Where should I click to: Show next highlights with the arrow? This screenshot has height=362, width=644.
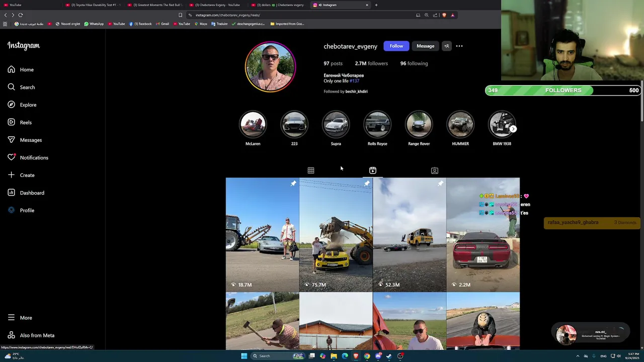[x=513, y=129]
